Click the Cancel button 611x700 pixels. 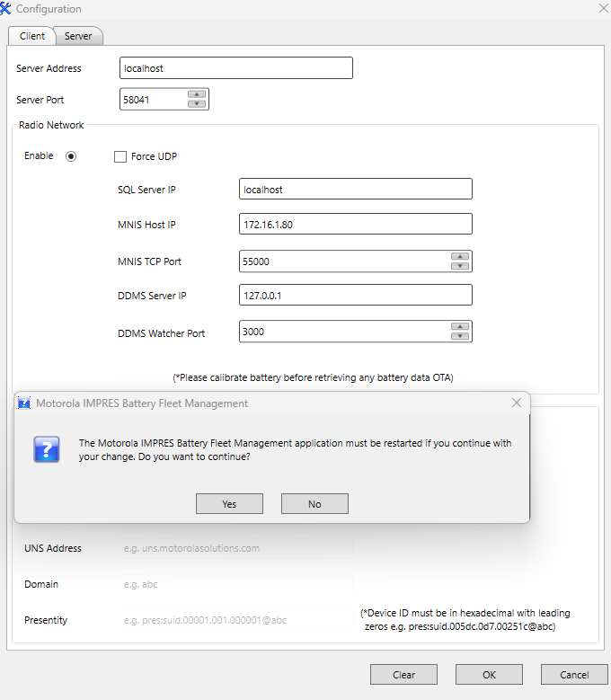tap(574, 675)
